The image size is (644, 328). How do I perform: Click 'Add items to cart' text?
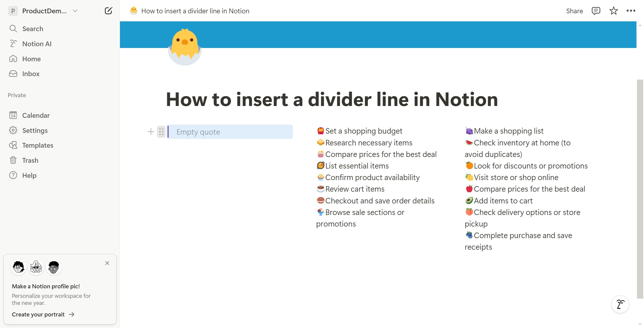[x=503, y=201]
